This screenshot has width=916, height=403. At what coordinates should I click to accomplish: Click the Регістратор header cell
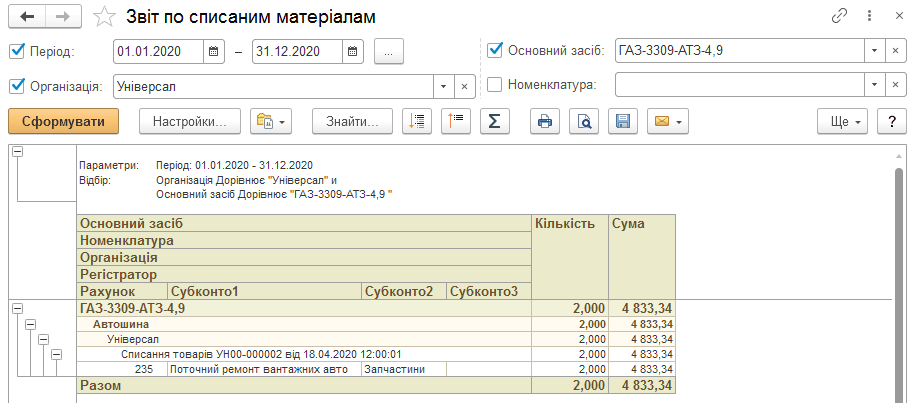[304, 275]
